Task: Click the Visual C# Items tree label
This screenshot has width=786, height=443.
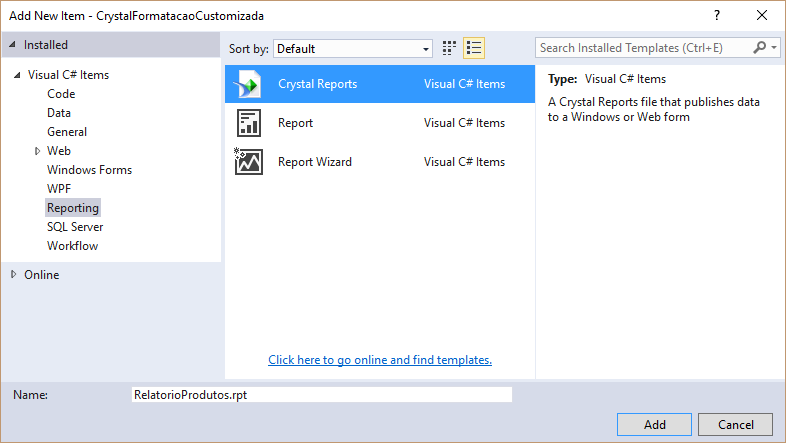Action: (x=68, y=75)
